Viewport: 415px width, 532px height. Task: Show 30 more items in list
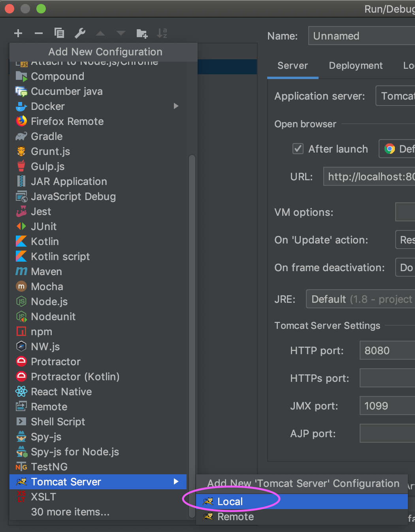tap(70, 512)
